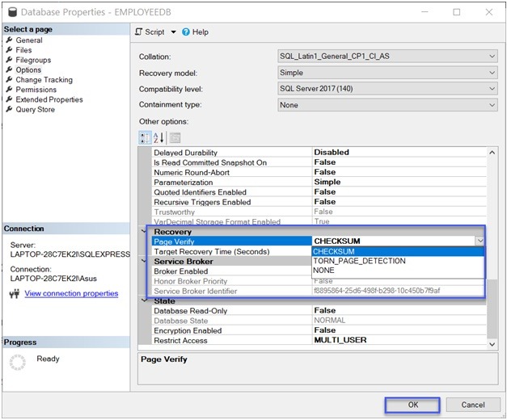Select the Options page
This screenshot has width=507, height=420.
[x=28, y=69]
